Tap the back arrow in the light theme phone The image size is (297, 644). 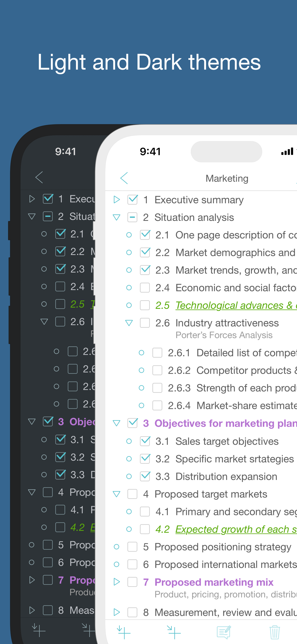pos(124,178)
